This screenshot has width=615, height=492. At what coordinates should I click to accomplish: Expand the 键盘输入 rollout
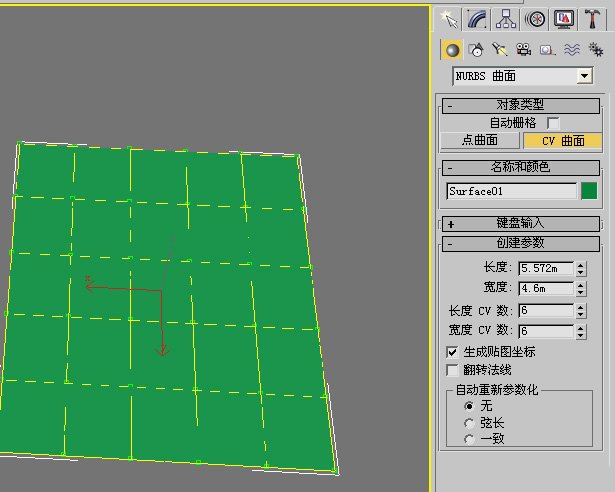(x=521, y=224)
